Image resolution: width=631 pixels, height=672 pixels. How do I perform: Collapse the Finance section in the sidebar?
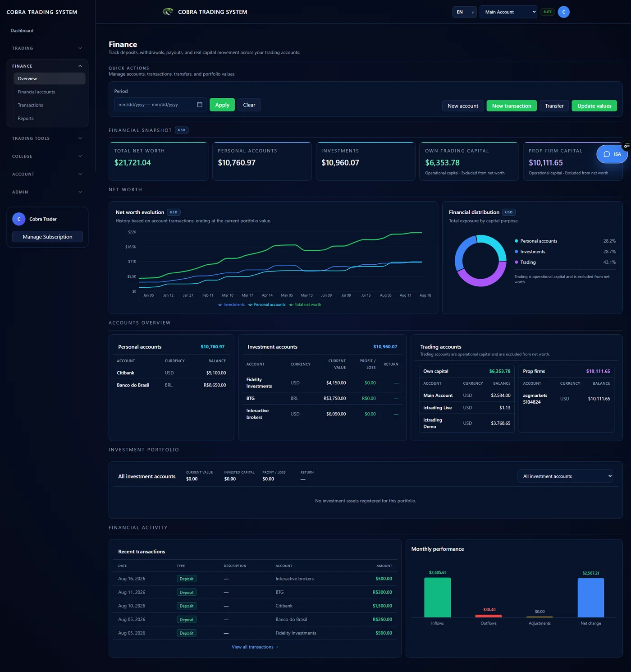click(x=47, y=66)
